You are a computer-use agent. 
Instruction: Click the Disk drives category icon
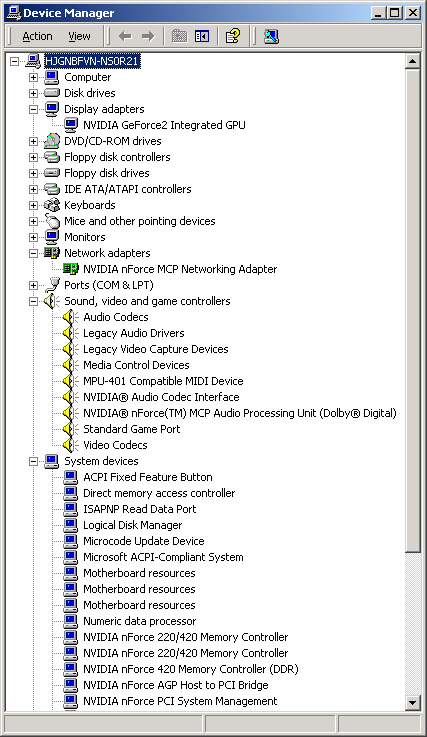(52, 93)
